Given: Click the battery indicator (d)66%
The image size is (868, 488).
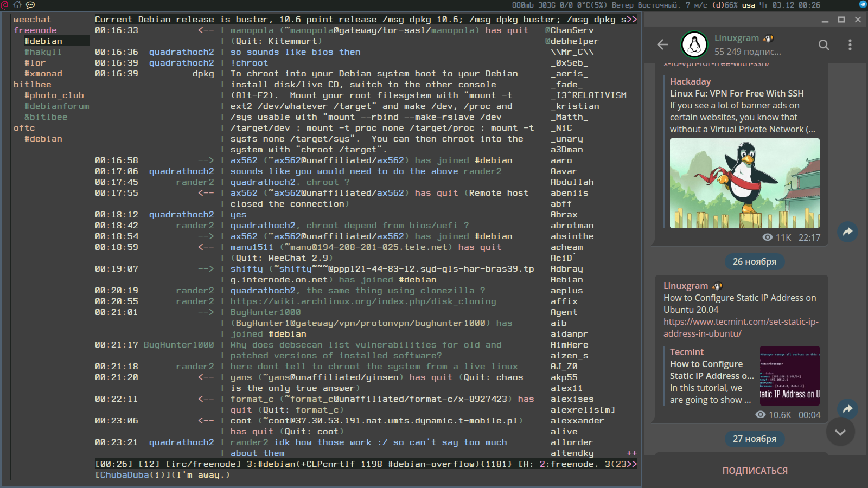Looking at the screenshot, I should tap(725, 5).
